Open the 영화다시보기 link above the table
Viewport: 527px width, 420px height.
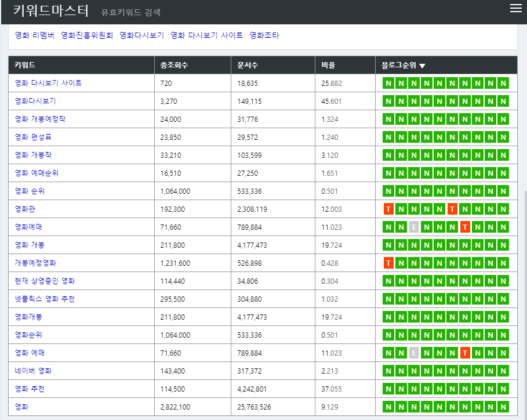[141, 35]
